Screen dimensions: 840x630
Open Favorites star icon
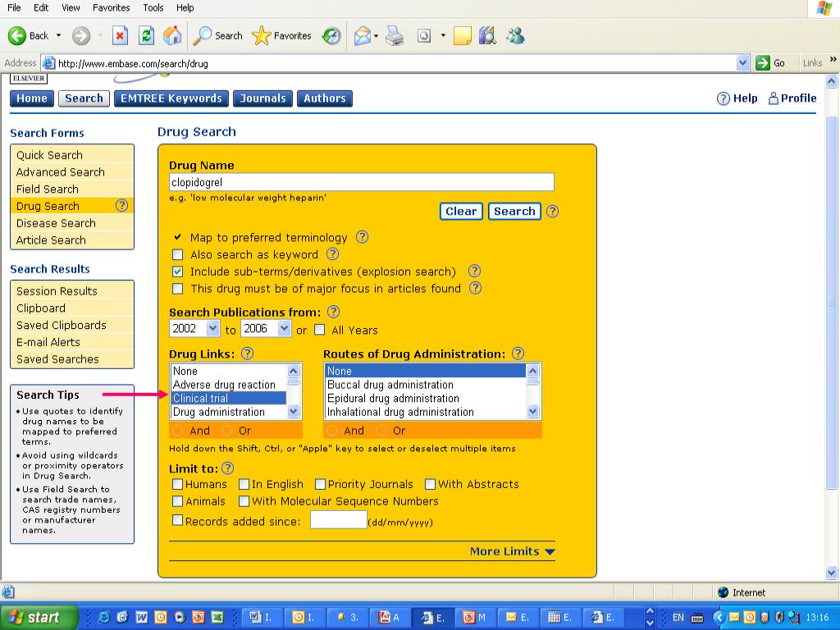[x=261, y=36]
